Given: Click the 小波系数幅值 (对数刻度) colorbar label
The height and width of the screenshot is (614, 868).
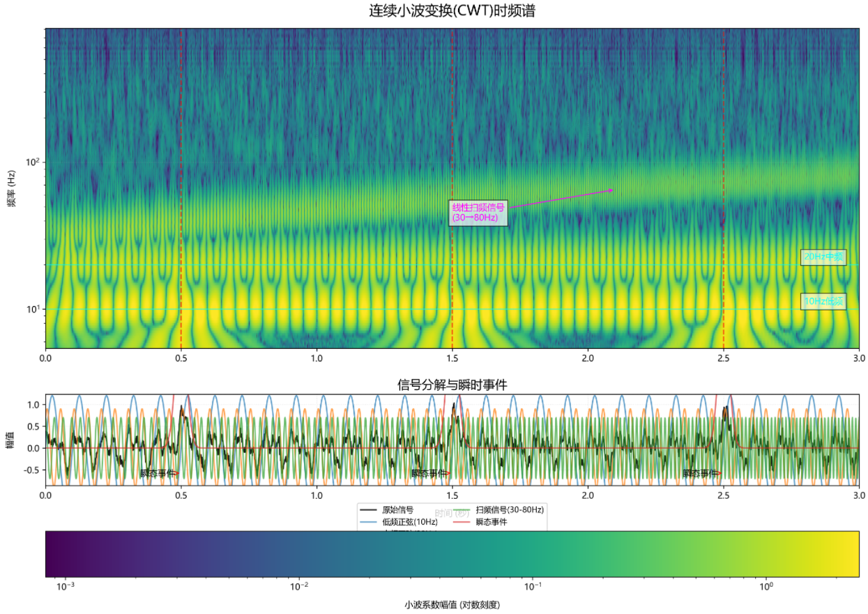Looking at the screenshot, I should pyautogui.click(x=452, y=605).
